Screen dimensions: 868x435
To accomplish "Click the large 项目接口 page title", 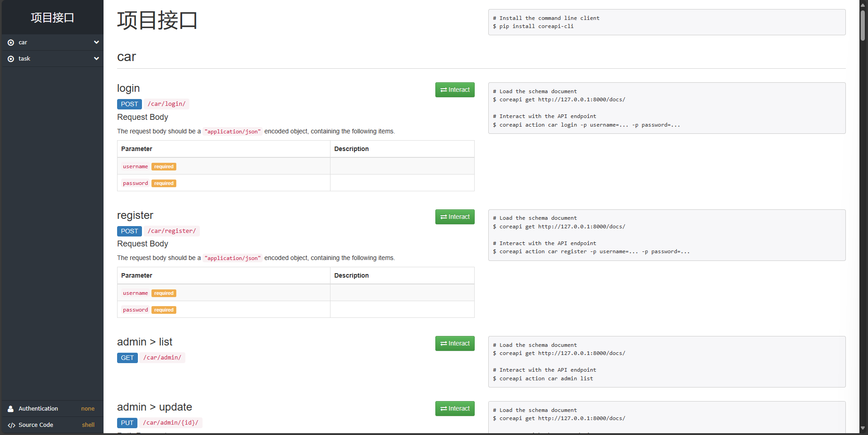I will 157,21.
